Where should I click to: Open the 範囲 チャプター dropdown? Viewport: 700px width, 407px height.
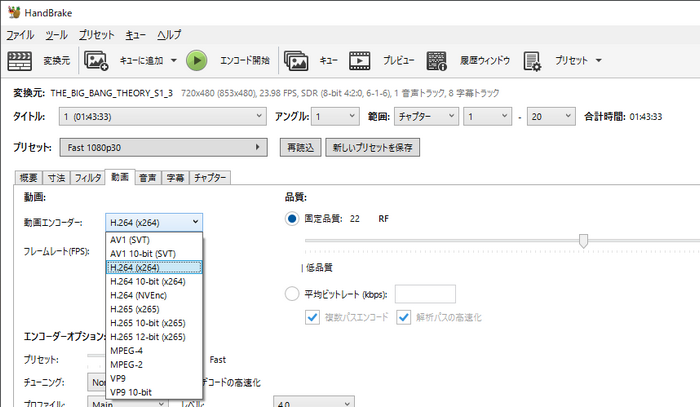426,116
